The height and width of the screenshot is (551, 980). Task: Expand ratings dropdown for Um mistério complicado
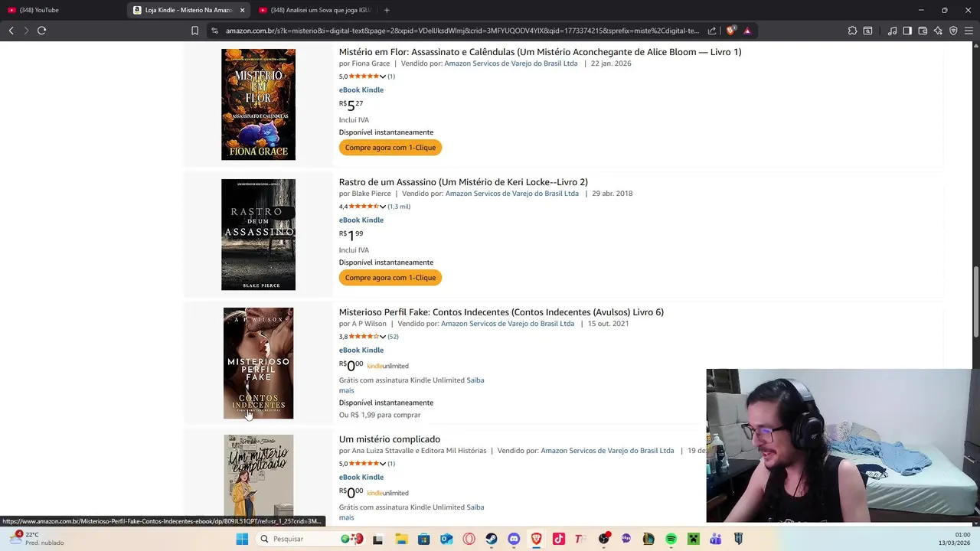tap(382, 464)
